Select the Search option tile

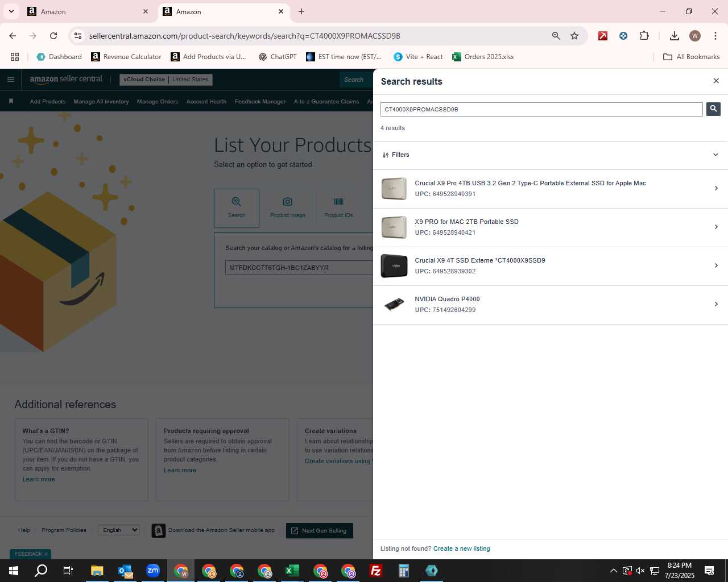[237, 207]
